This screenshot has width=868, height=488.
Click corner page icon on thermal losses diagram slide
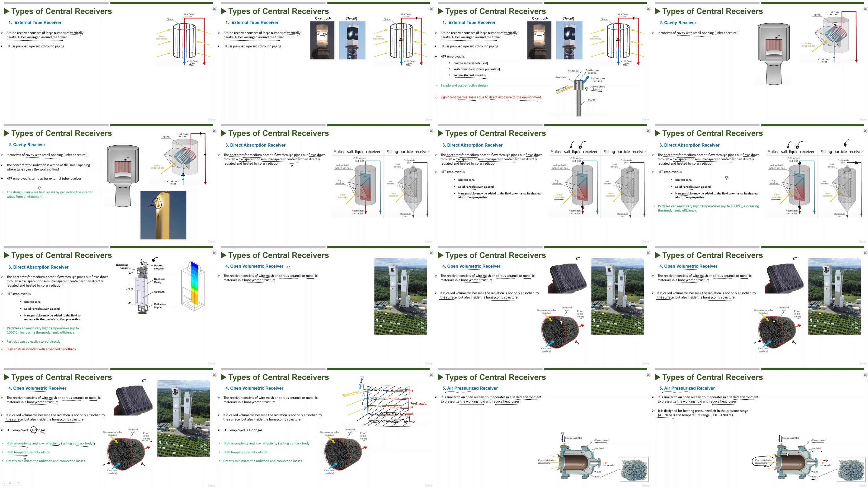click(648, 8)
